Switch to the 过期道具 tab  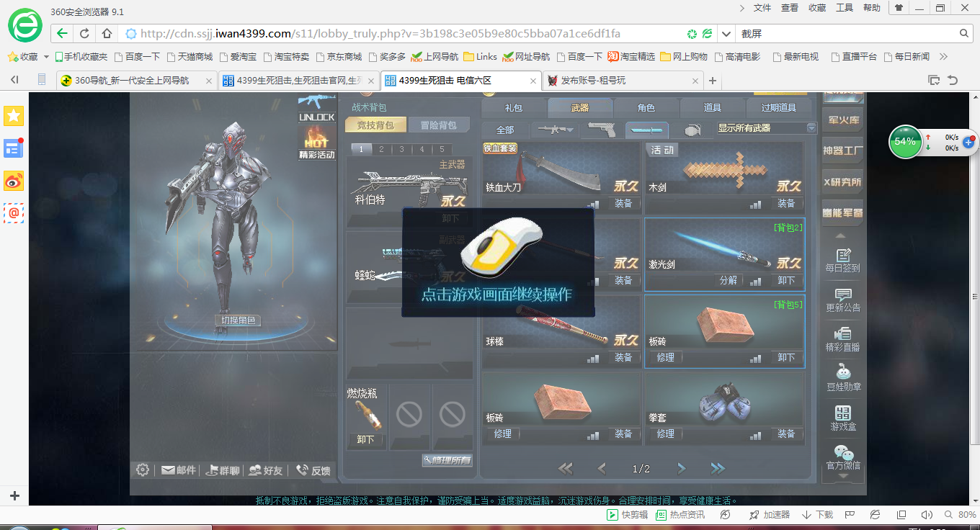pyautogui.click(x=779, y=108)
